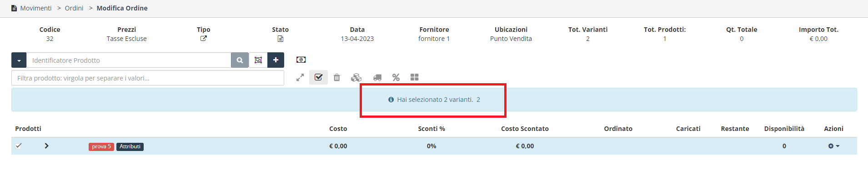This screenshot has height=181, width=868.
Task: Go to Movimenti in the breadcrumb
Action: tap(36, 8)
